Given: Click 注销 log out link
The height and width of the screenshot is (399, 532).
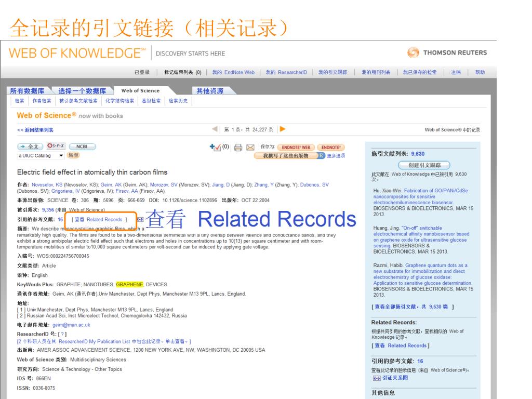Looking at the screenshot, I should click(456, 72).
